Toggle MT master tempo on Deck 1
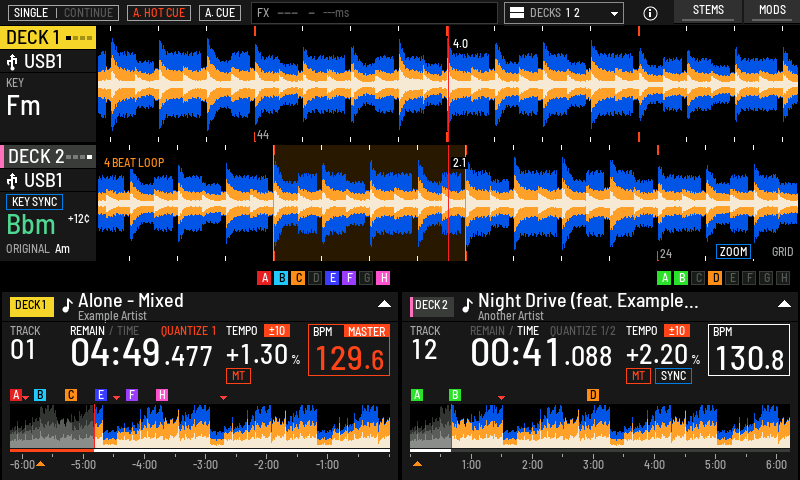 pyautogui.click(x=238, y=376)
